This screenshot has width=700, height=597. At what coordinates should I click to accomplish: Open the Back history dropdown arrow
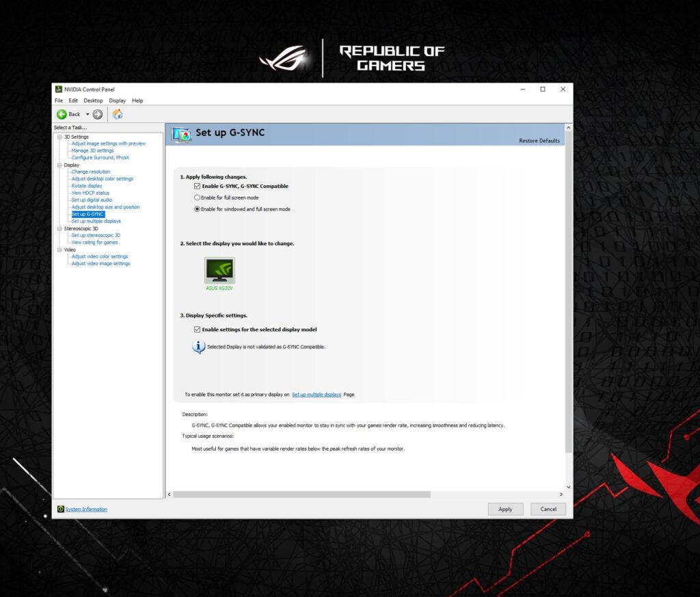pos(87,114)
